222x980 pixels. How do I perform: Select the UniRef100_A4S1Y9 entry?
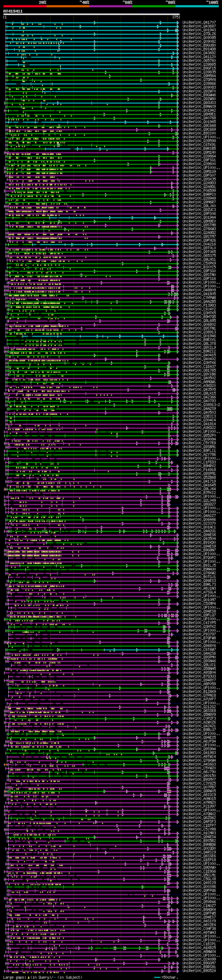click(x=199, y=921)
